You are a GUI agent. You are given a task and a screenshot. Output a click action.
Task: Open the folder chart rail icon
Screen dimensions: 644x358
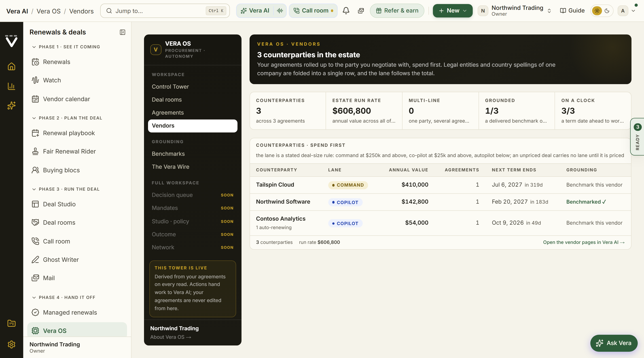point(11,323)
